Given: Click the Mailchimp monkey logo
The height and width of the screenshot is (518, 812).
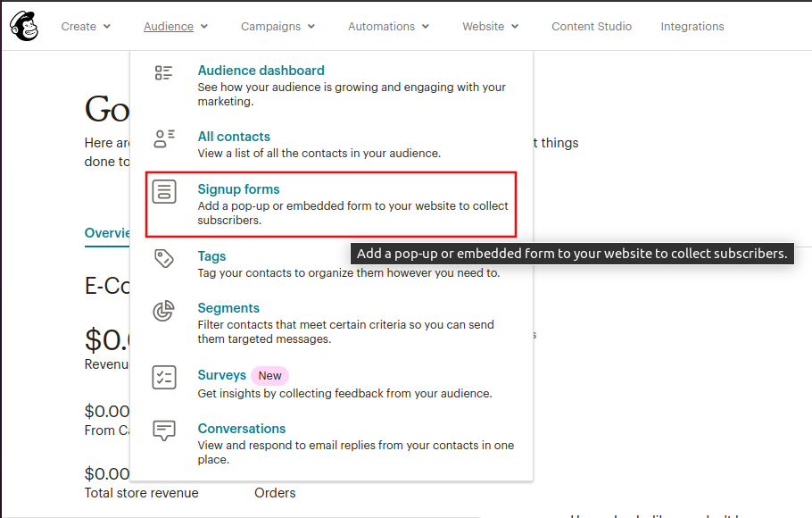Looking at the screenshot, I should (24, 26).
